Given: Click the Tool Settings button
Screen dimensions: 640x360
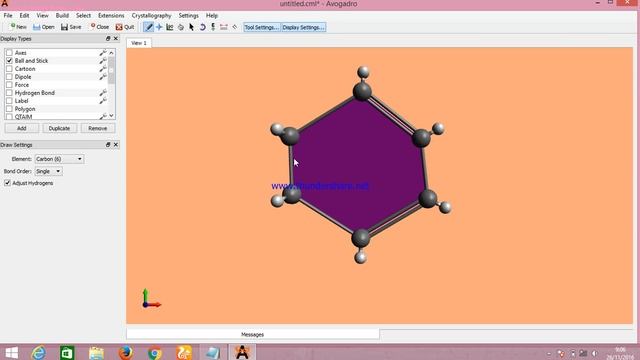Looking at the screenshot, I should coord(262,27).
